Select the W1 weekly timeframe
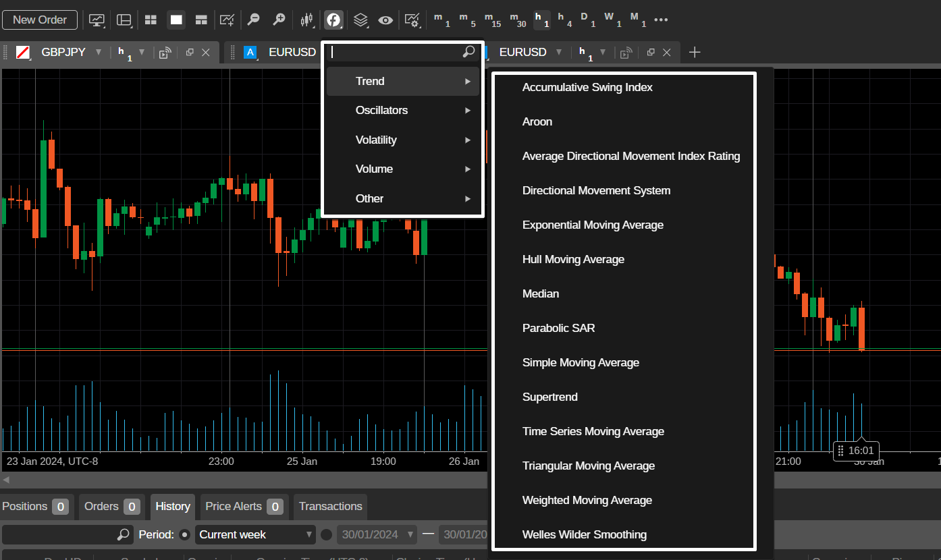This screenshot has width=941, height=560. (x=613, y=20)
